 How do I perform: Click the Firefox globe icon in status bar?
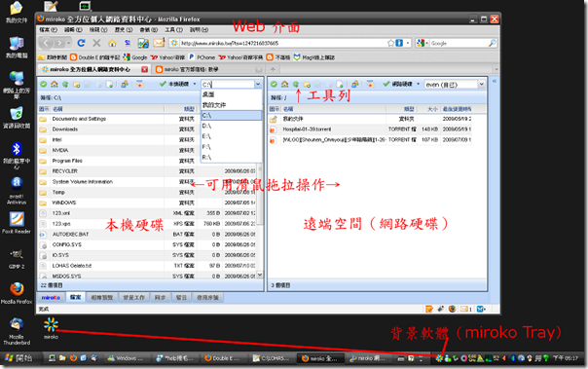[x=453, y=309]
